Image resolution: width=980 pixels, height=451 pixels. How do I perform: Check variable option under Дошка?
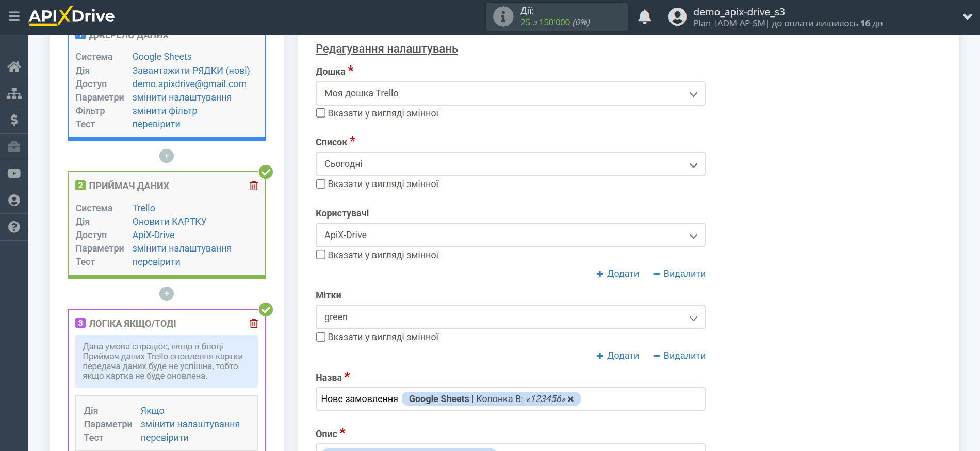pyautogui.click(x=321, y=113)
